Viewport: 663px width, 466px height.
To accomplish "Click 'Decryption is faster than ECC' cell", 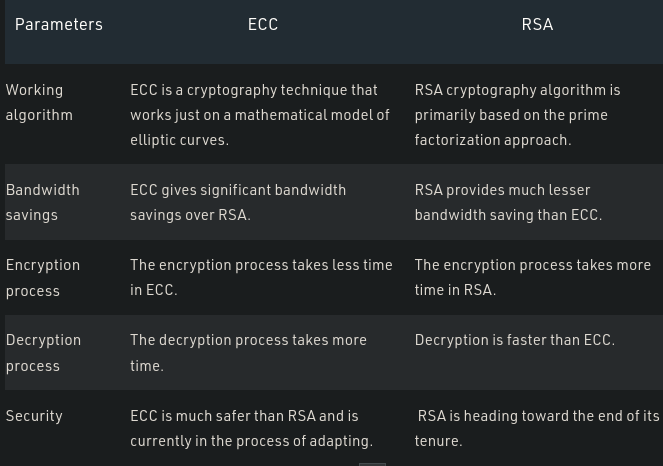I will click(x=515, y=340).
